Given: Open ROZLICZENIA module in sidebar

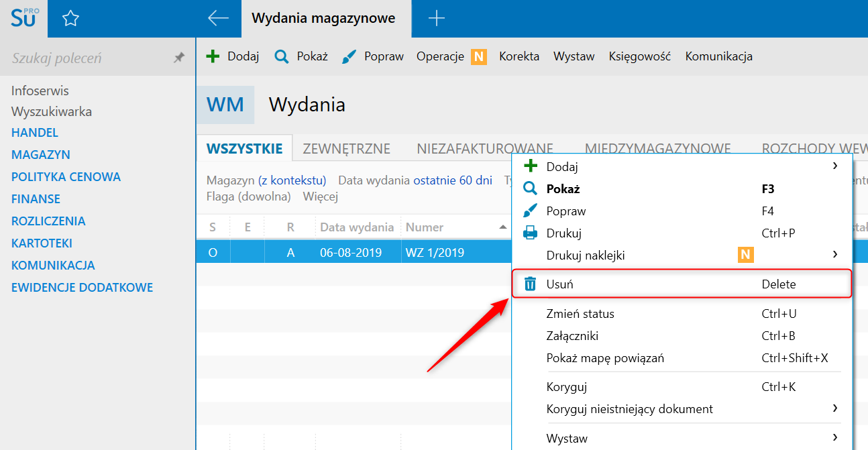Looking at the screenshot, I should coord(48,221).
